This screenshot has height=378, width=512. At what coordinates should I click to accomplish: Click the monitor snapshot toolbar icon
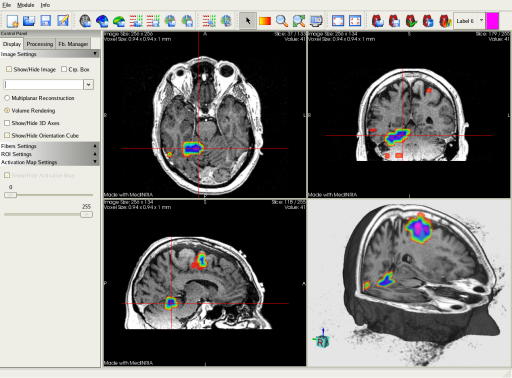point(316,21)
